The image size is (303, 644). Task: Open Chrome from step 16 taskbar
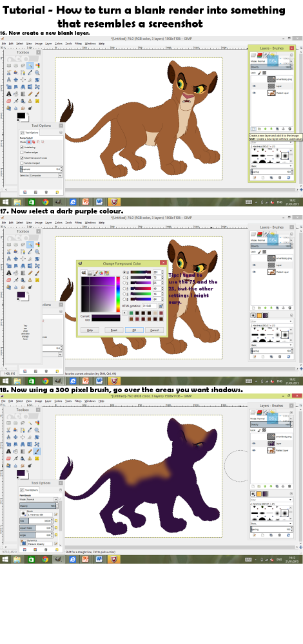(45, 202)
